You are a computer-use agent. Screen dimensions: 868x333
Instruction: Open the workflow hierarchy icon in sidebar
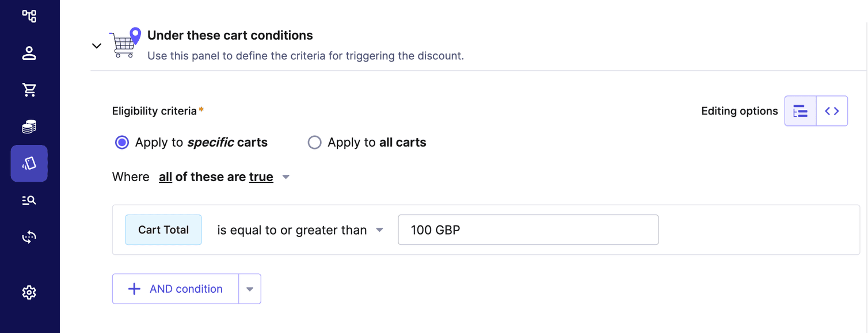(x=29, y=16)
